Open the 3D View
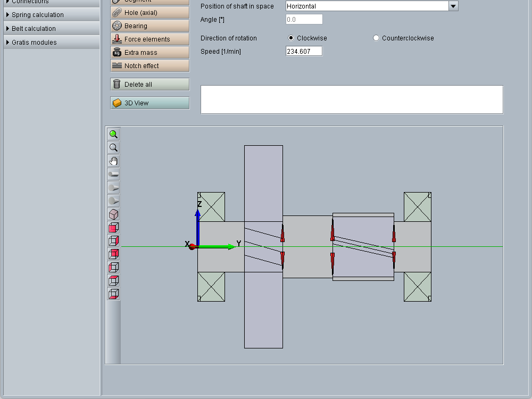 point(149,103)
